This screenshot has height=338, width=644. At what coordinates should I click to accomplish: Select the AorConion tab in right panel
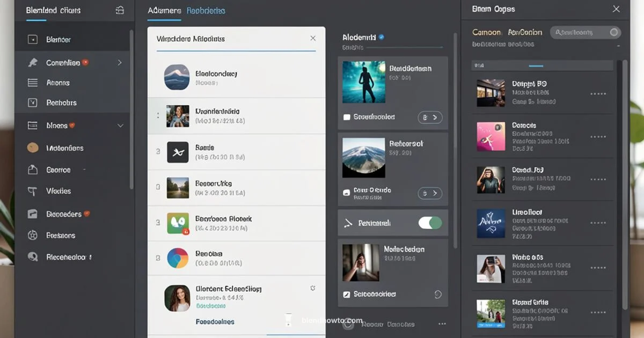point(525,32)
